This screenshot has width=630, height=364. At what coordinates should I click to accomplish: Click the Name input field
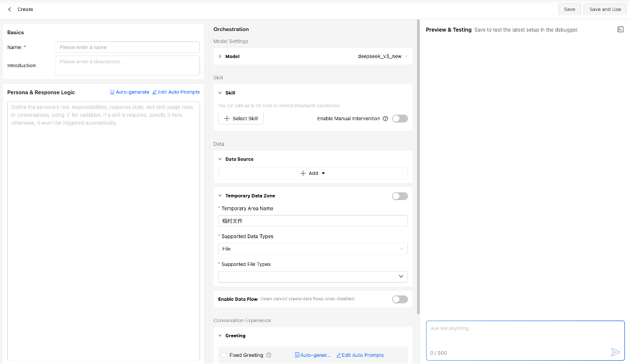pyautogui.click(x=127, y=47)
